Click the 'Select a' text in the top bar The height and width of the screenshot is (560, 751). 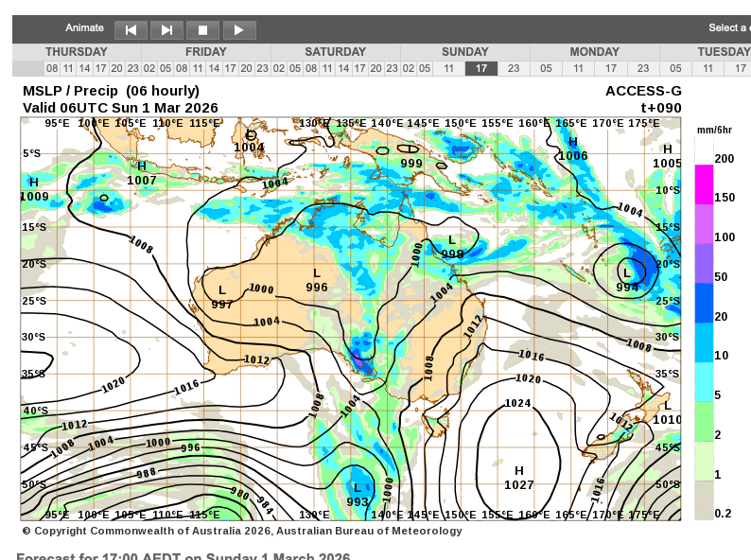pyautogui.click(x=728, y=28)
